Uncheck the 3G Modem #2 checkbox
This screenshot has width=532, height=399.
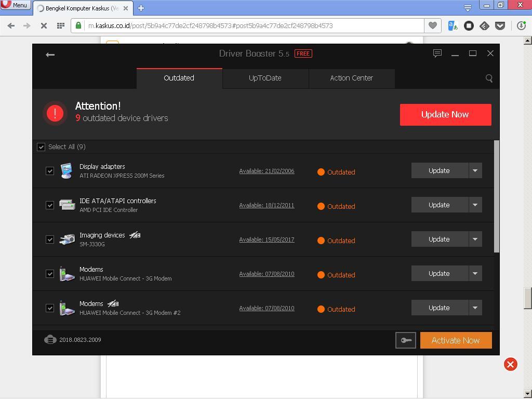point(50,308)
